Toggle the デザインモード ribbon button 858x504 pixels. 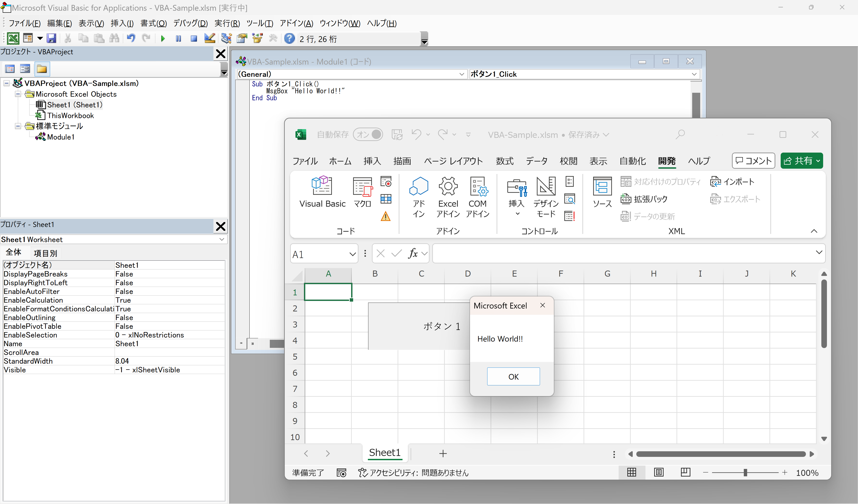tap(546, 197)
